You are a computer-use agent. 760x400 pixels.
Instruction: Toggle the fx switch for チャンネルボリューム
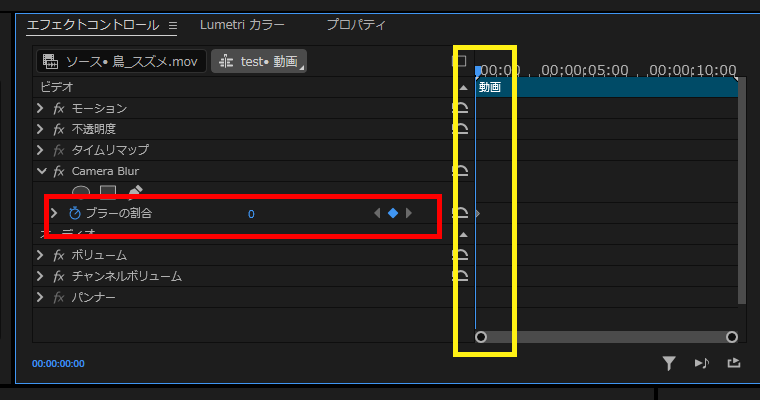point(59,276)
